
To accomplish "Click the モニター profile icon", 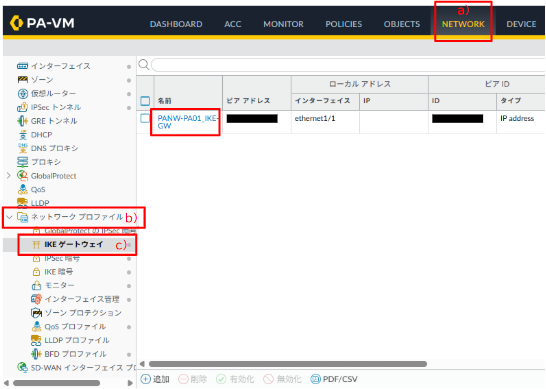I will pyautogui.click(x=36, y=286).
